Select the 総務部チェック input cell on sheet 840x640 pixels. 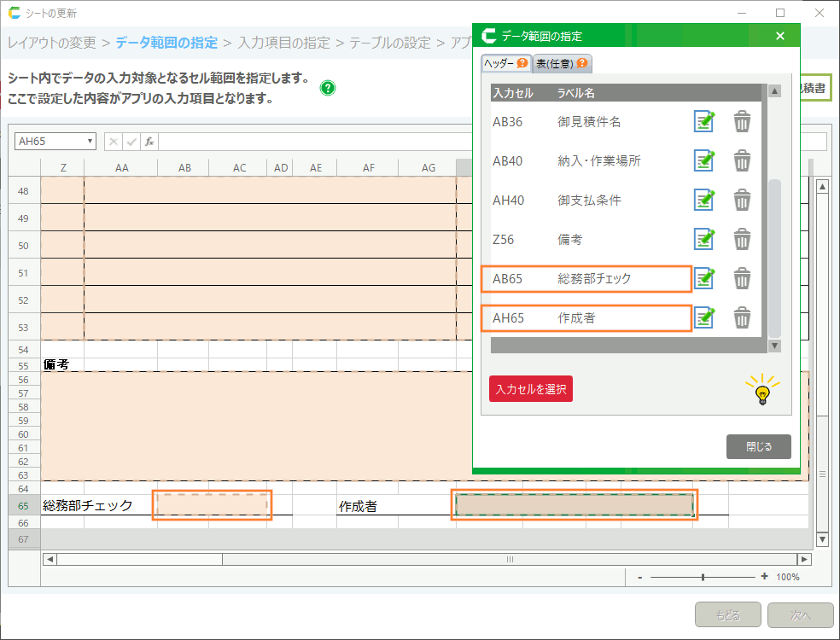(212, 505)
